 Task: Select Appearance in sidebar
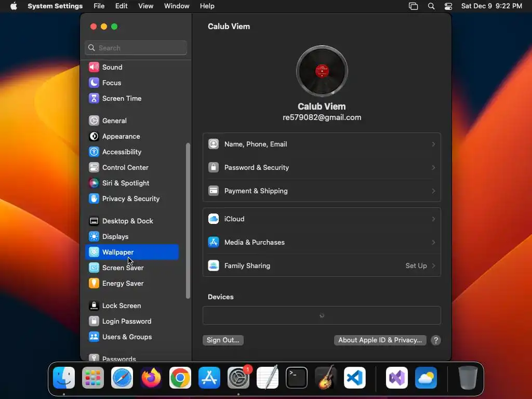click(131, 137)
